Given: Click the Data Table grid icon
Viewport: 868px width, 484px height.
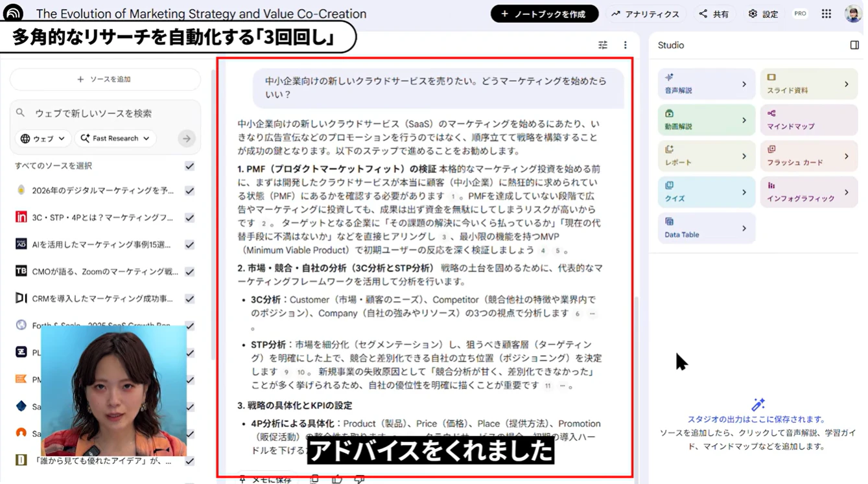Looking at the screenshot, I should 669,222.
